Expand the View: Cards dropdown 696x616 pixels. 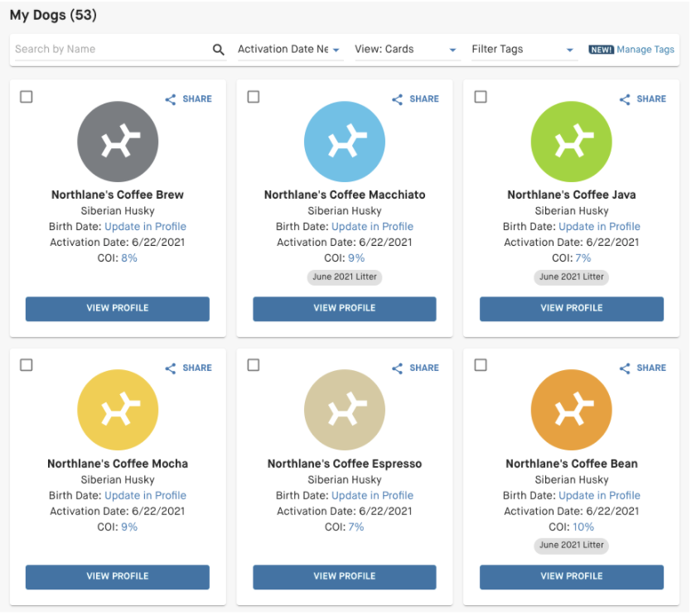(406, 50)
